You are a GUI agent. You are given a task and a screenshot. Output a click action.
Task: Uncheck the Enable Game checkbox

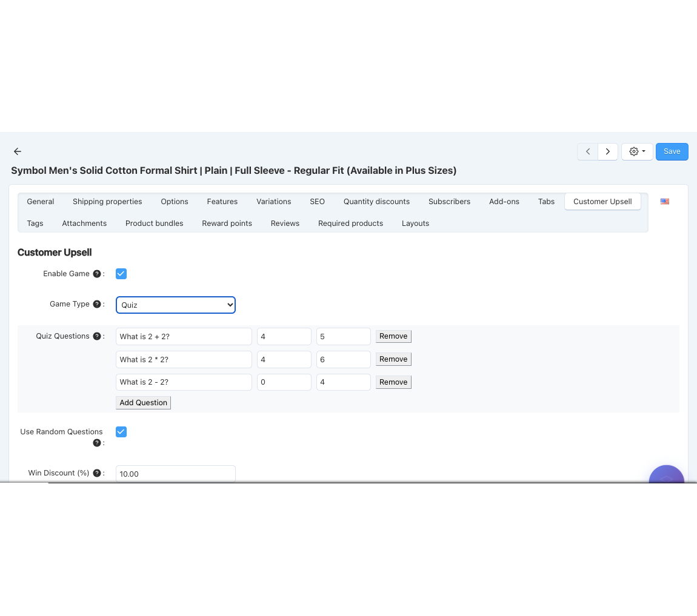coord(121,274)
